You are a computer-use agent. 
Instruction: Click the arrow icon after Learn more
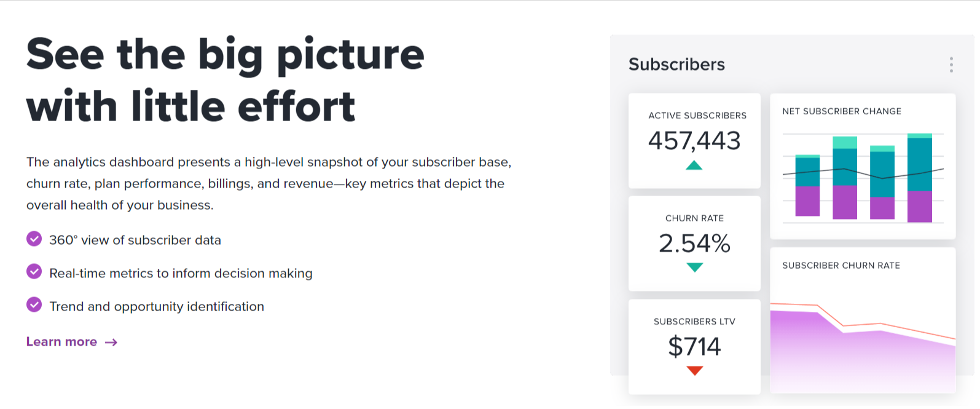(112, 341)
